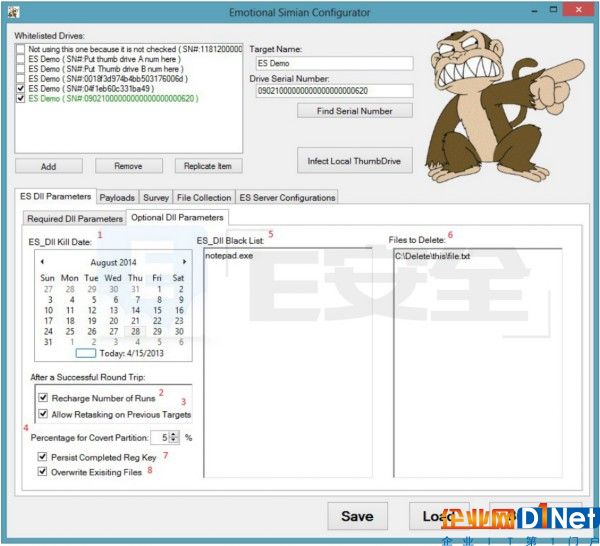Increase covert partition percentage spinner
The height and width of the screenshot is (546, 600).
coord(174,435)
